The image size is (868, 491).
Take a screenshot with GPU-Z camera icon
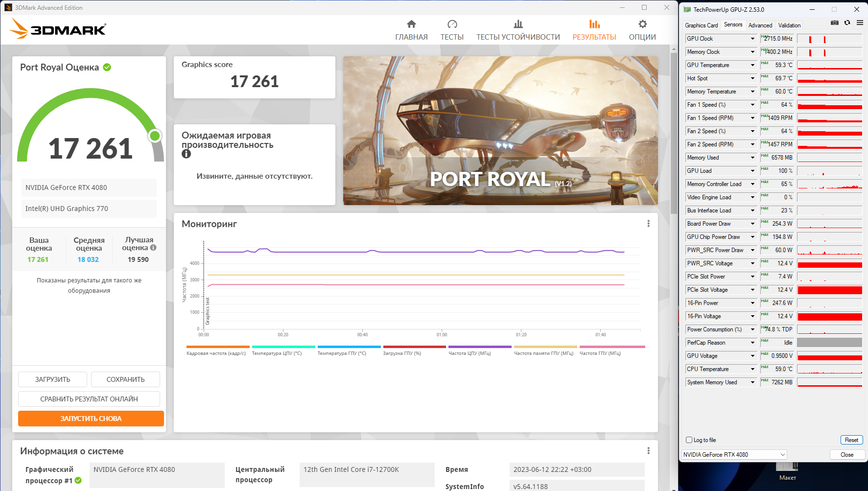coord(835,23)
